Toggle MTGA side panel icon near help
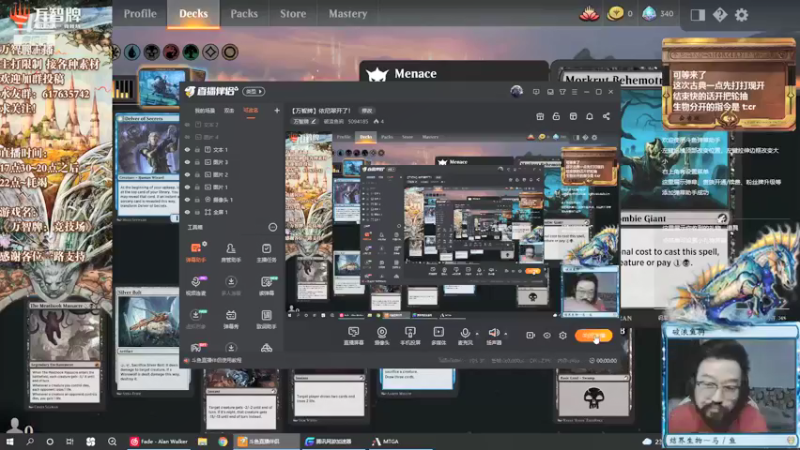The width and height of the screenshot is (800, 450). point(698,15)
